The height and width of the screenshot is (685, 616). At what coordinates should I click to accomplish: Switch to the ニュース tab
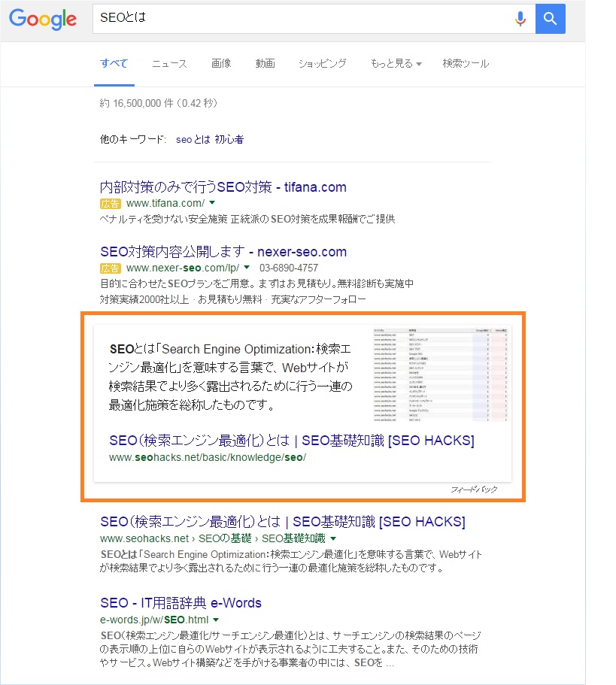169,64
